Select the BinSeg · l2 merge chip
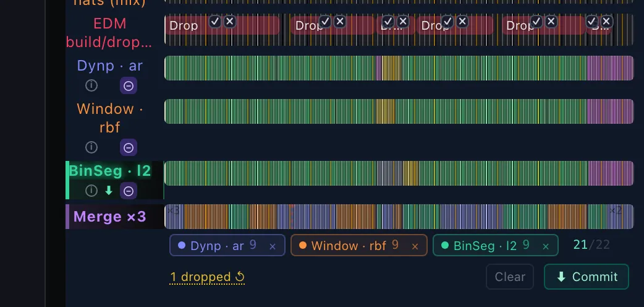644x307 pixels. point(495,245)
